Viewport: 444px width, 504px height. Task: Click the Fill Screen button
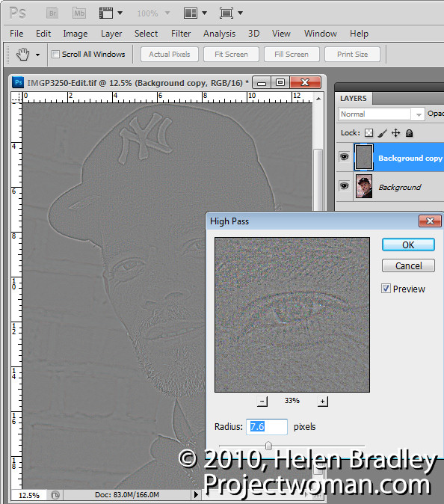point(292,55)
